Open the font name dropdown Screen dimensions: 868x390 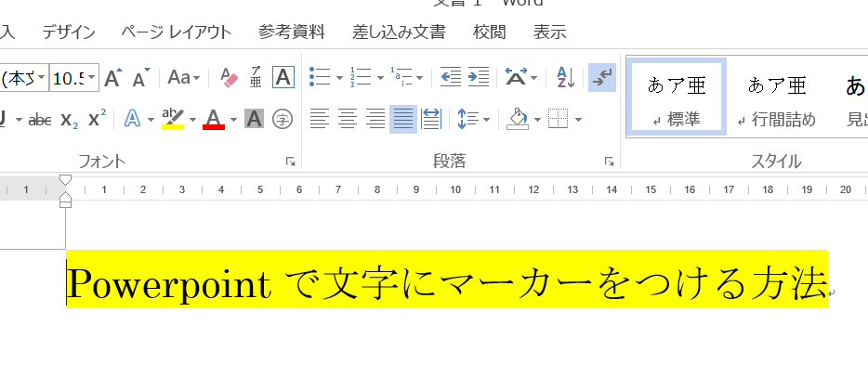click(x=41, y=77)
